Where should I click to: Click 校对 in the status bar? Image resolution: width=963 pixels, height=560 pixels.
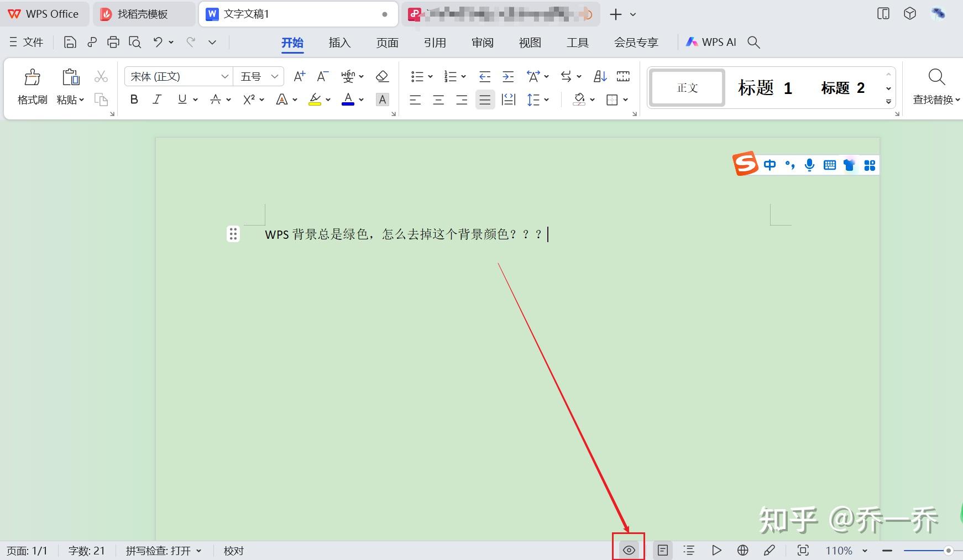[233, 551]
